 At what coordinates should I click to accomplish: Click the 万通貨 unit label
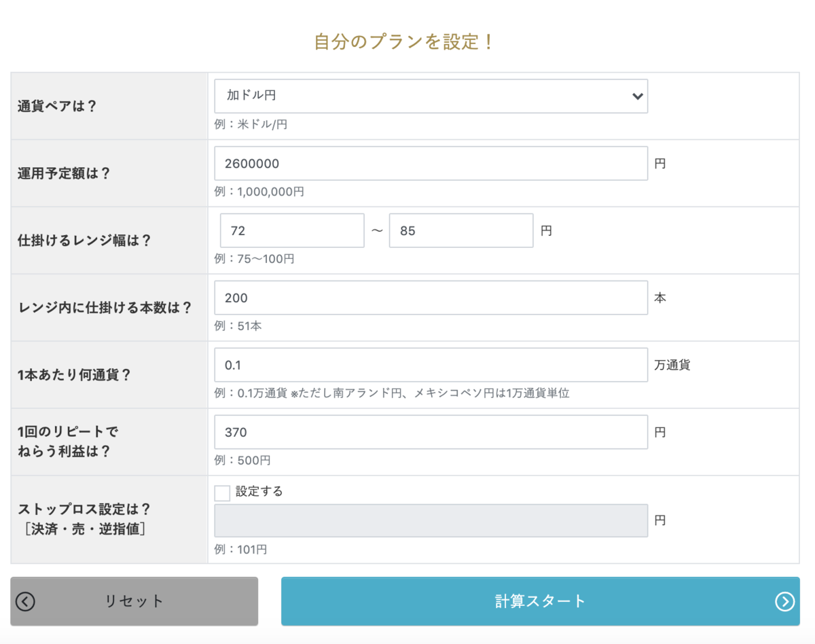(x=672, y=365)
